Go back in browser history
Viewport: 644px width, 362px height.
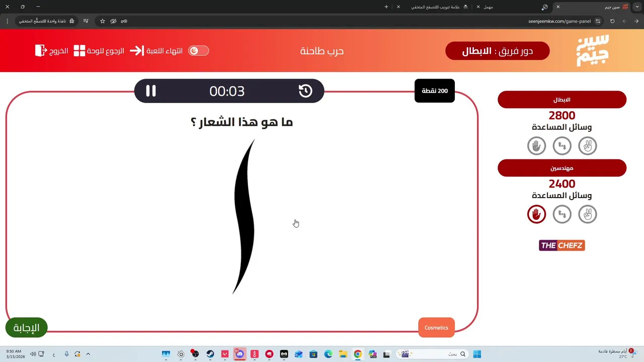(636, 21)
